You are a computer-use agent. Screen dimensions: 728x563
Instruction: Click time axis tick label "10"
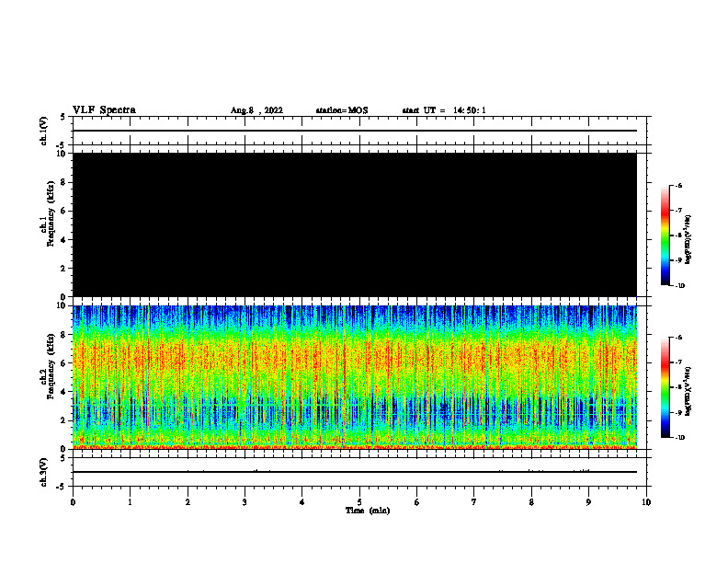coord(646,502)
